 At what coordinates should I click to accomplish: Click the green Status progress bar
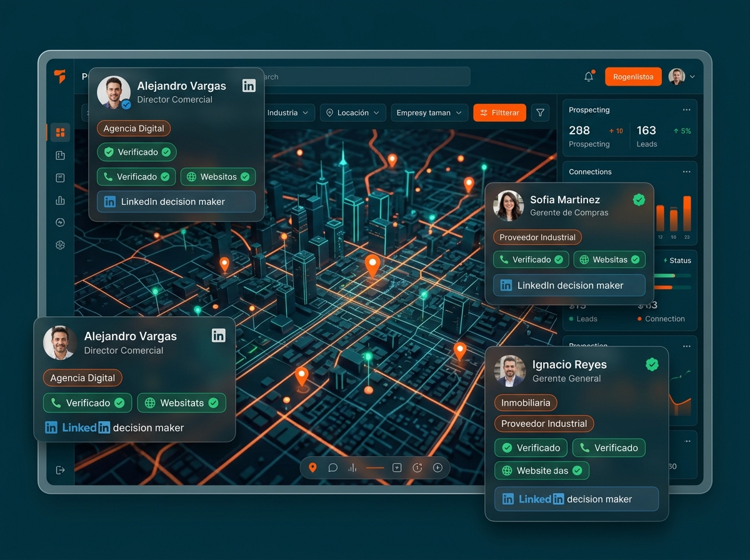tap(672, 275)
